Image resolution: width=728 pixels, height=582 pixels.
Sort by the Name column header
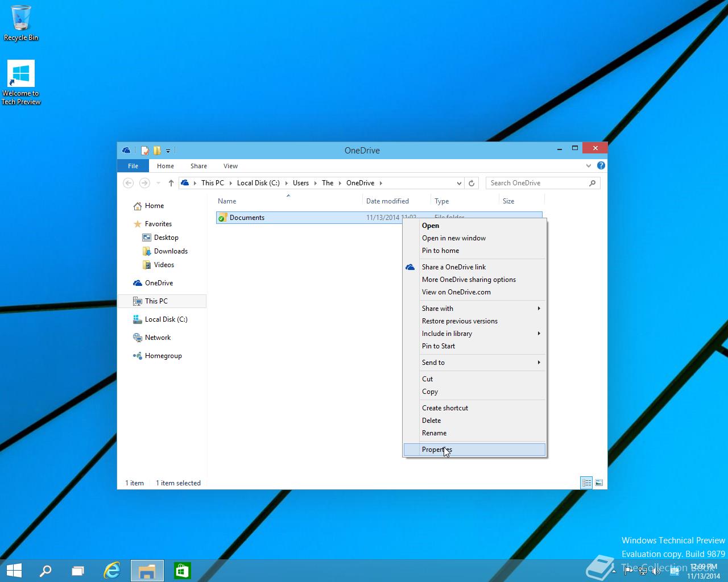pyautogui.click(x=289, y=201)
